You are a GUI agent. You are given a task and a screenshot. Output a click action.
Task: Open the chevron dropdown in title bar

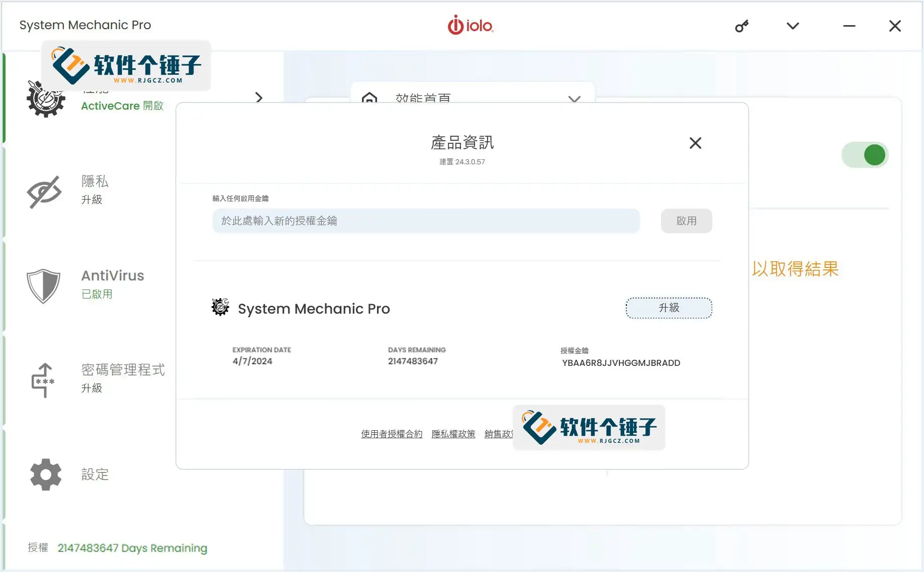tap(792, 26)
